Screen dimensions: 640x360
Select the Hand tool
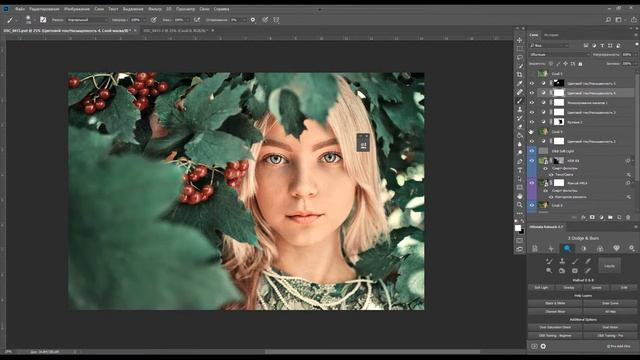tap(519, 196)
